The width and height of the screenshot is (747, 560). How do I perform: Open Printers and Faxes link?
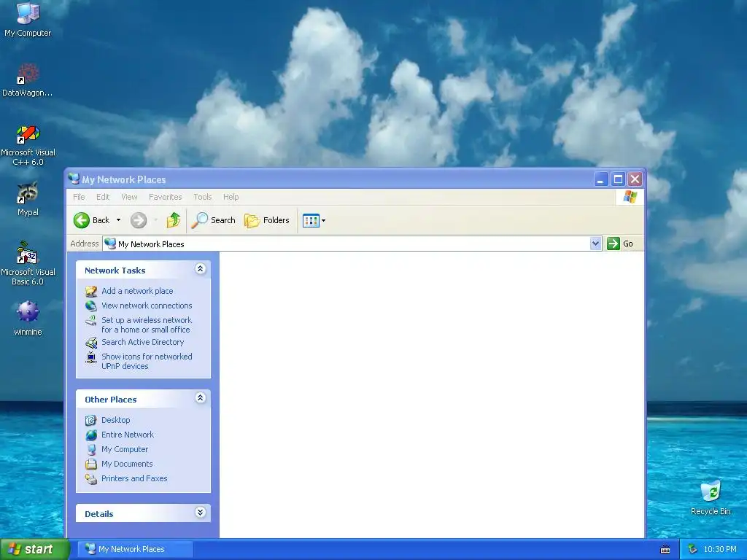pos(134,478)
